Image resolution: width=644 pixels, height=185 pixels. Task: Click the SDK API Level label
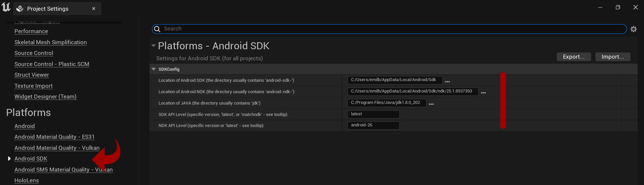223,114
